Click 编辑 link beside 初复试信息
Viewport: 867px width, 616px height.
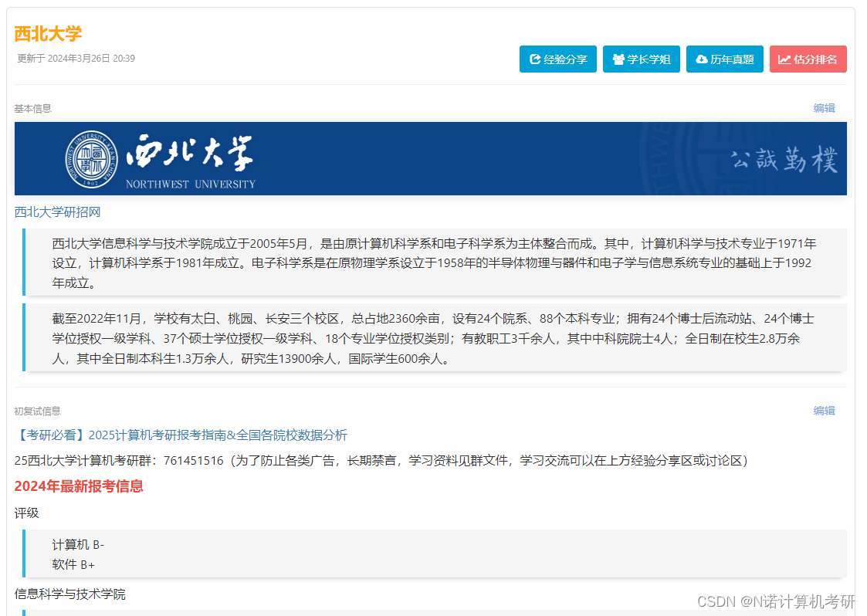pyautogui.click(x=824, y=411)
